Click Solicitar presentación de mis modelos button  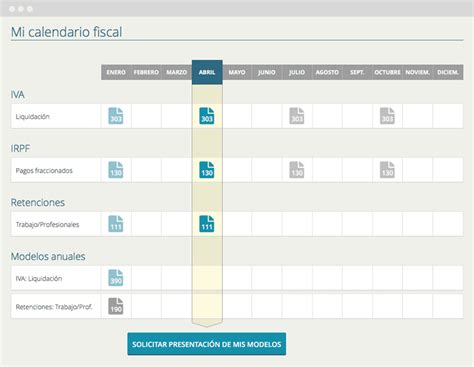(207, 344)
